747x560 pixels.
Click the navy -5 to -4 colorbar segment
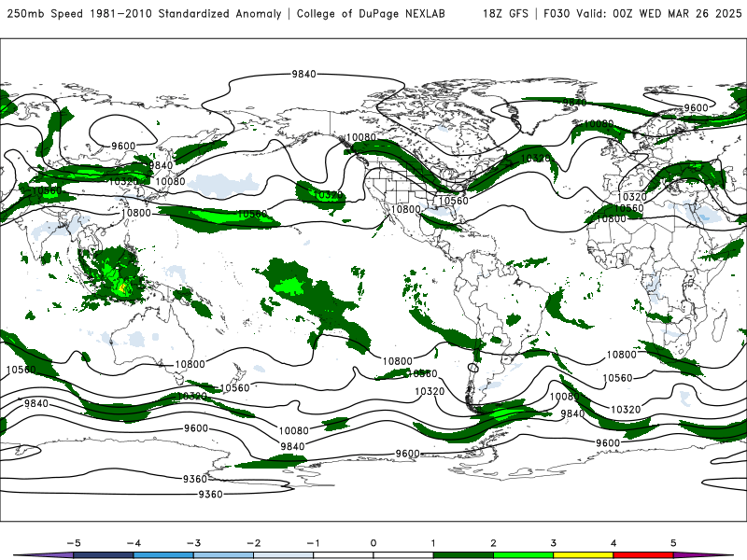(104, 555)
